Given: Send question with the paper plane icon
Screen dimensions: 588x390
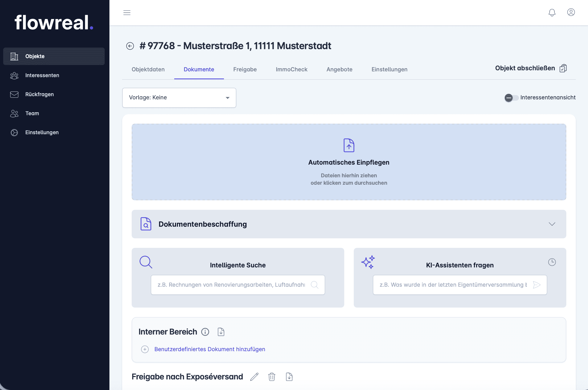Looking at the screenshot, I should coord(537,285).
